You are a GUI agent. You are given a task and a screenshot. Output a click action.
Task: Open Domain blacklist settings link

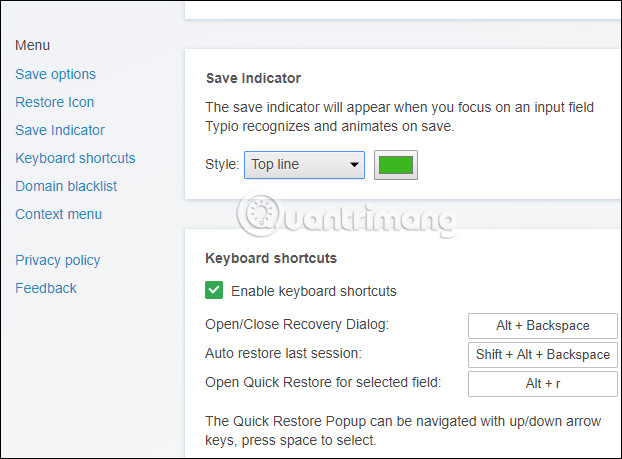(x=66, y=186)
